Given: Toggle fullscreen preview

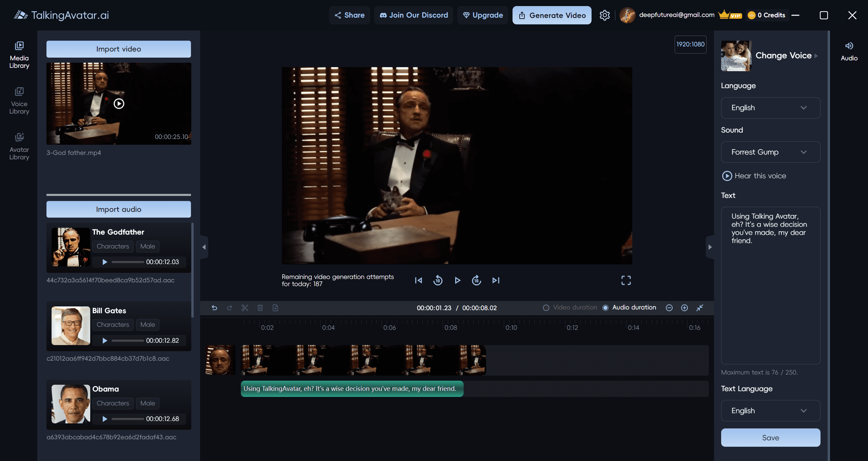Looking at the screenshot, I should click(x=626, y=280).
